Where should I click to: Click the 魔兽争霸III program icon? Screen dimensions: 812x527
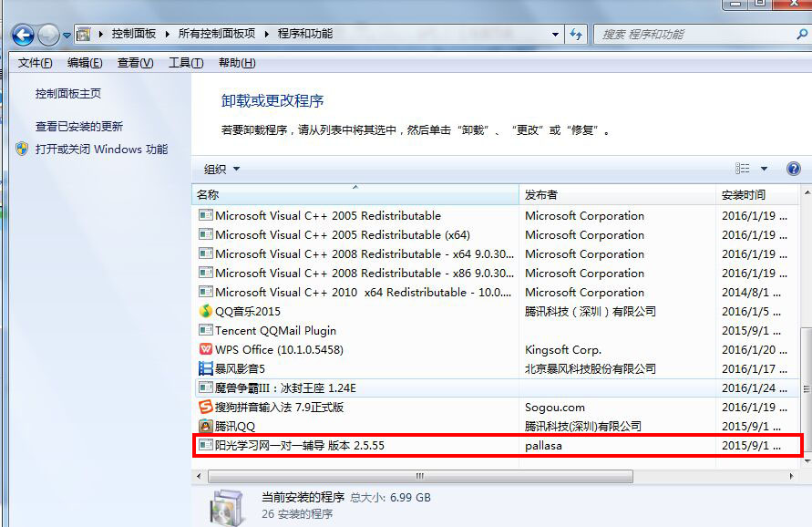click(x=206, y=387)
